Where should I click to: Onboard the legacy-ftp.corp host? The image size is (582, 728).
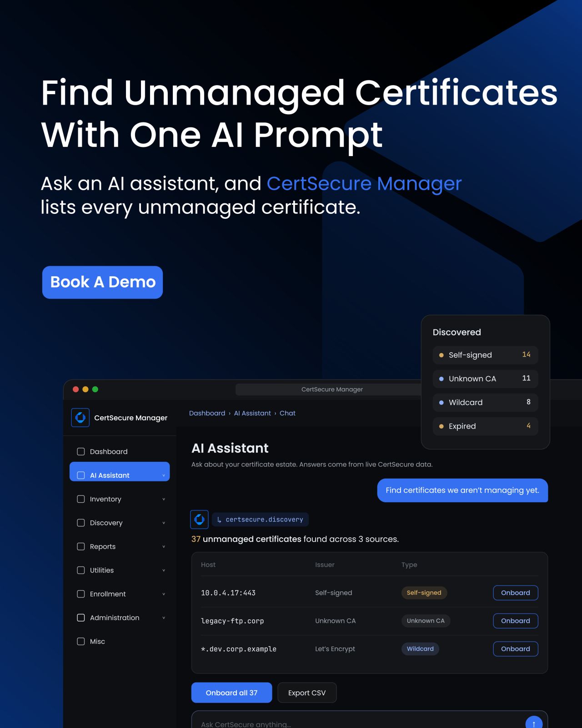point(516,621)
